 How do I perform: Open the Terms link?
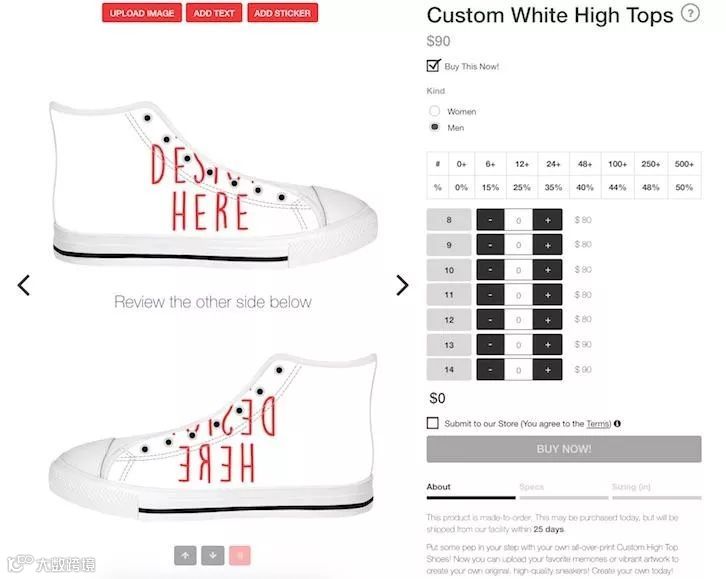pyautogui.click(x=598, y=423)
